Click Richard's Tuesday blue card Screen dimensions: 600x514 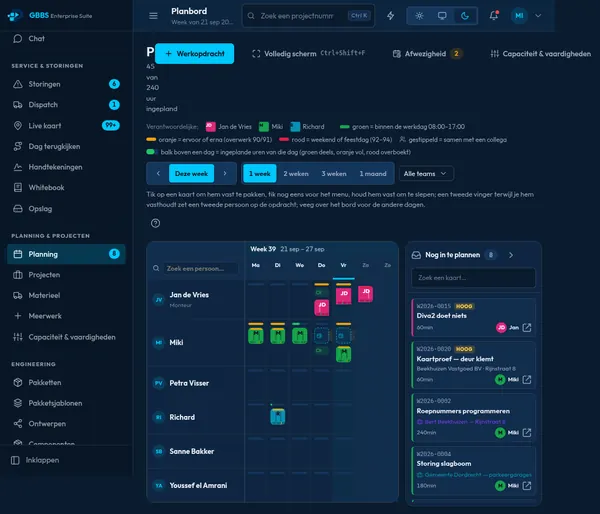pos(277,416)
